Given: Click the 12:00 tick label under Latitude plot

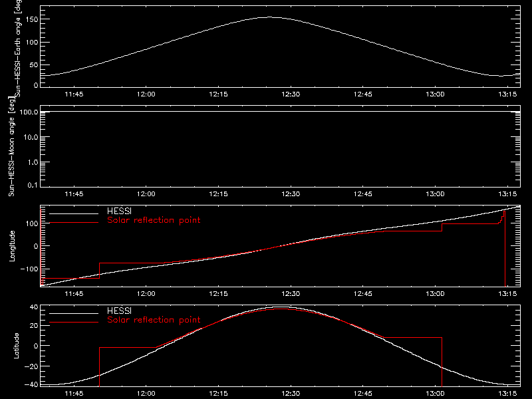Looking at the screenshot, I should click(x=146, y=394).
